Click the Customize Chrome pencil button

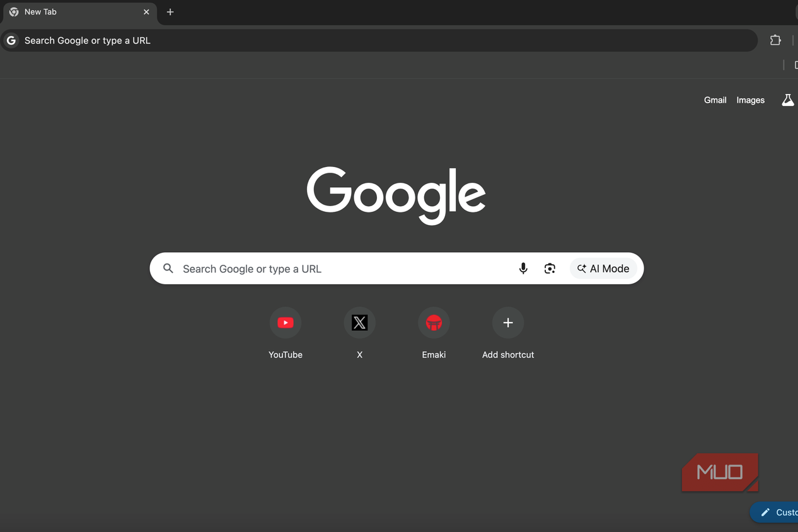click(x=774, y=512)
